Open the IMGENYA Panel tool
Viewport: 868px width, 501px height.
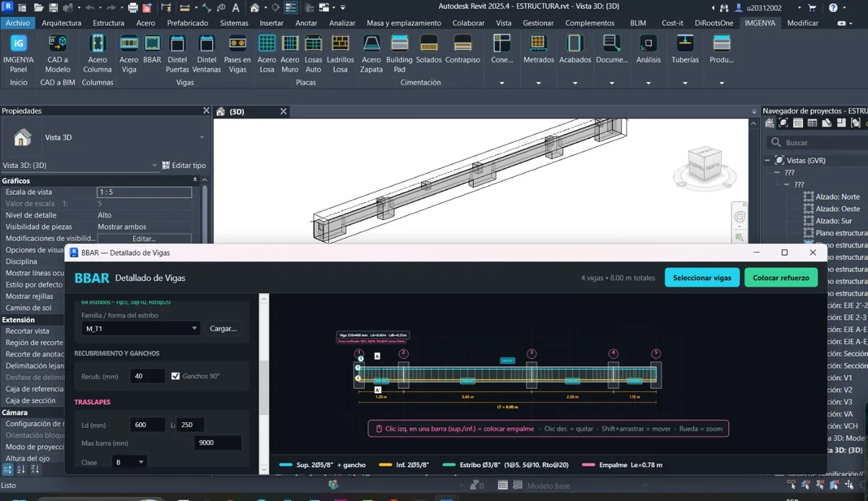(19, 54)
